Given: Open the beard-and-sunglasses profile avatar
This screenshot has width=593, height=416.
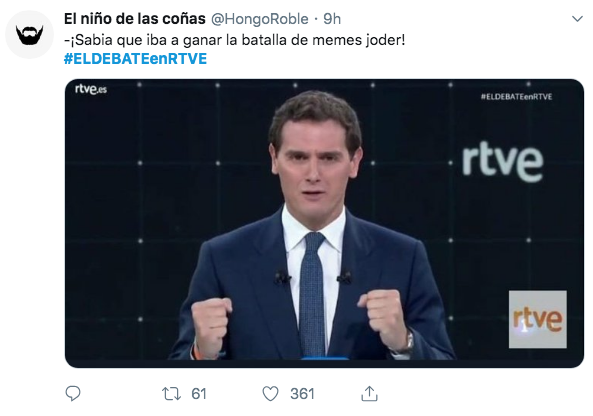Looking at the screenshot, I should [x=29, y=35].
